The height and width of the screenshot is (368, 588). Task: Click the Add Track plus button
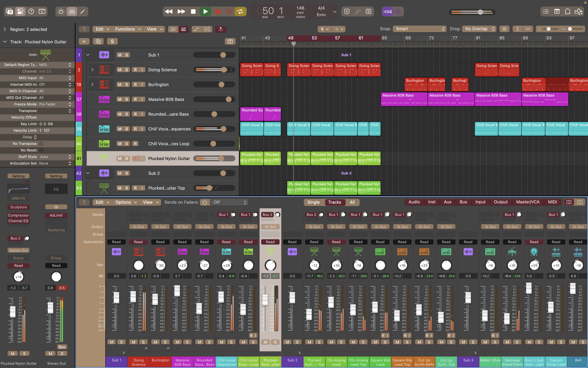pos(84,41)
